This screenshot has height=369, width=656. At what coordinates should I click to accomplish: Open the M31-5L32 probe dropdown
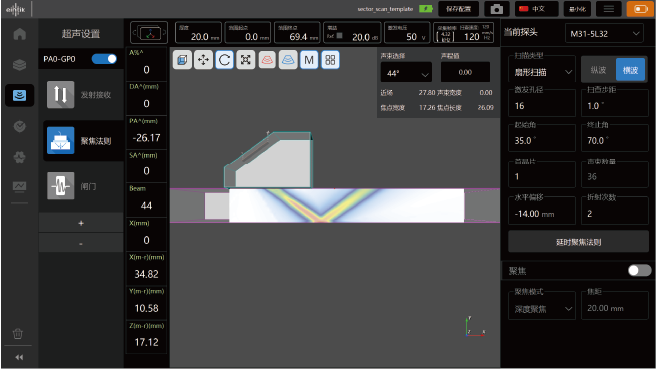(604, 33)
